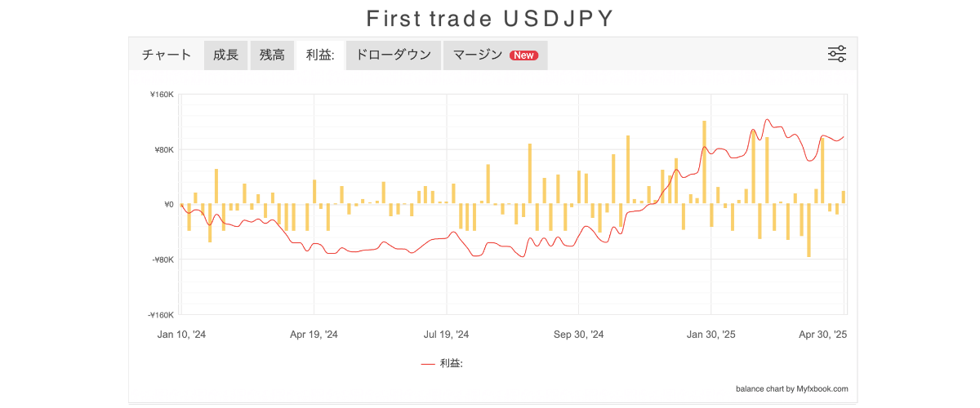Image resolution: width=980 pixels, height=408 pixels.
Task: Show the ドローダウン tab
Action: [394, 55]
